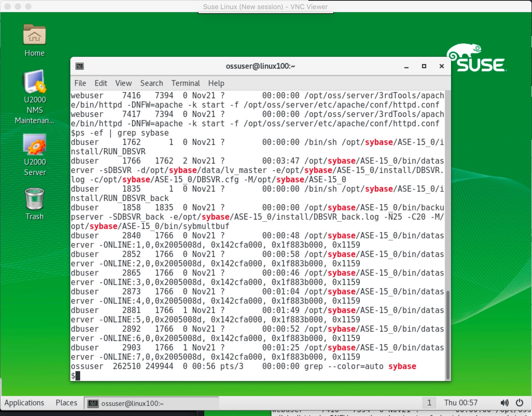532x416 pixels.
Task: Click the terminal title bar 'ossuser@linux100:~'
Action: pyautogui.click(x=260, y=66)
